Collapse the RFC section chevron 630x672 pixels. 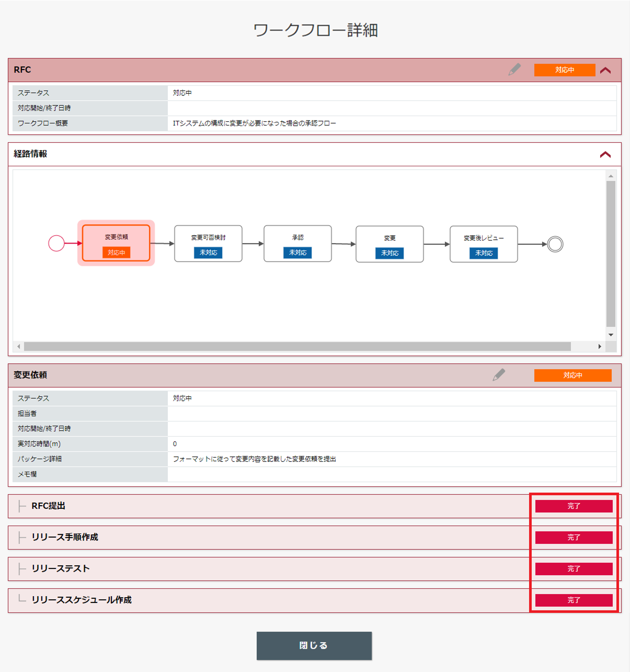tap(605, 70)
